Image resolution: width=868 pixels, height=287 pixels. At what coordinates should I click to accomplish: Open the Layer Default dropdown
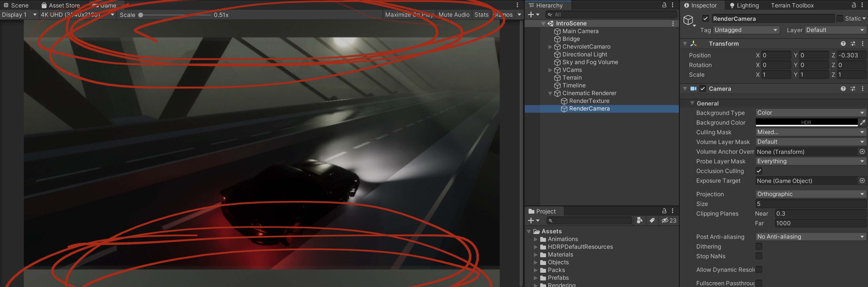point(835,30)
